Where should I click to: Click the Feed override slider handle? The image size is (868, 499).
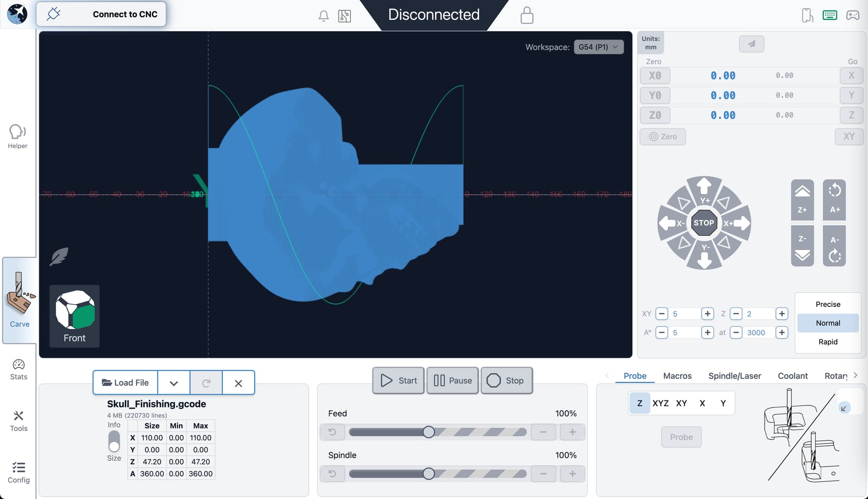pos(429,432)
